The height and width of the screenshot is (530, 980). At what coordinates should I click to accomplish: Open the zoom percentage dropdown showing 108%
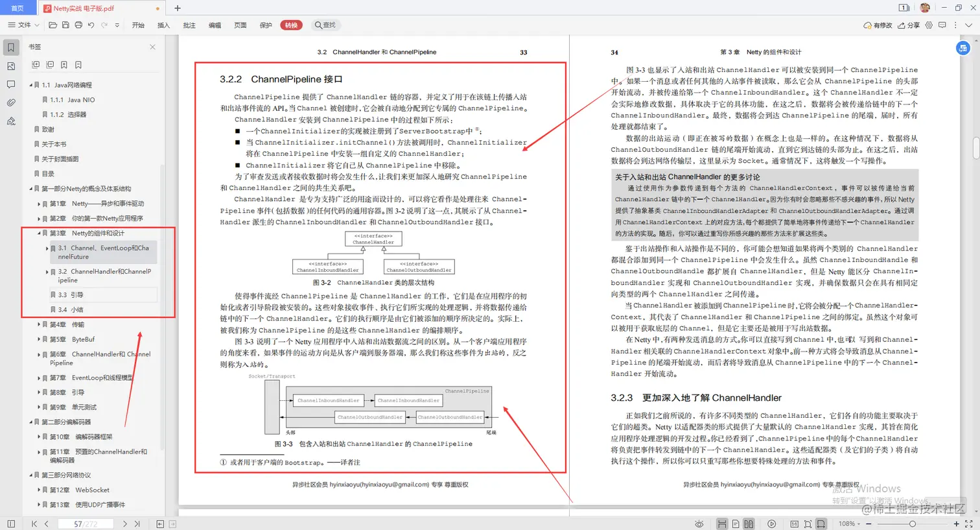tap(850, 524)
